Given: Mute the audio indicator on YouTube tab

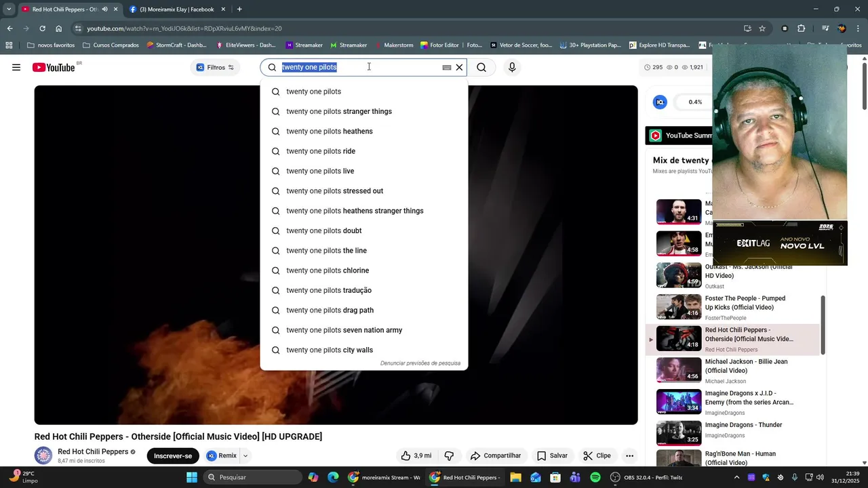Looking at the screenshot, I should tap(104, 9).
